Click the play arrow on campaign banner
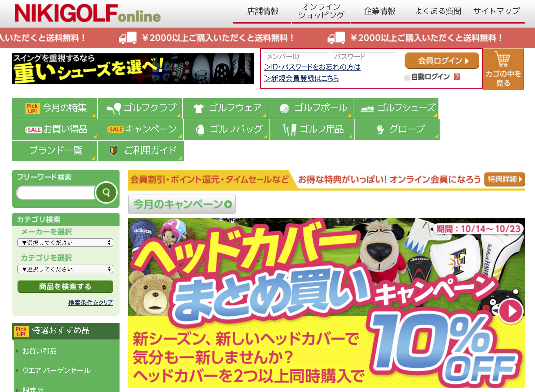Screen dimensions: 535x392 (x=511, y=311)
